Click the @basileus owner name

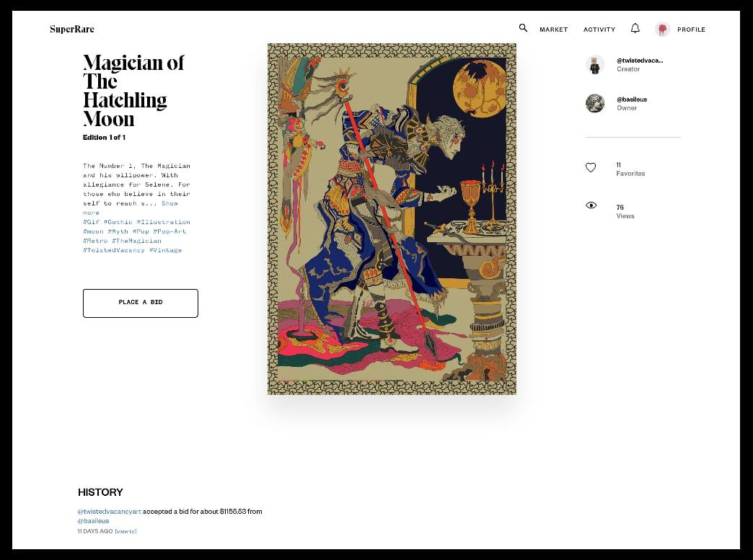click(632, 99)
